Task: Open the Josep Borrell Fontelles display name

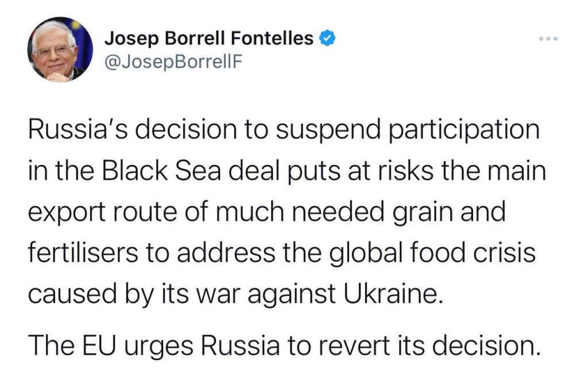Action: pyautogui.click(x=208, y=39)
